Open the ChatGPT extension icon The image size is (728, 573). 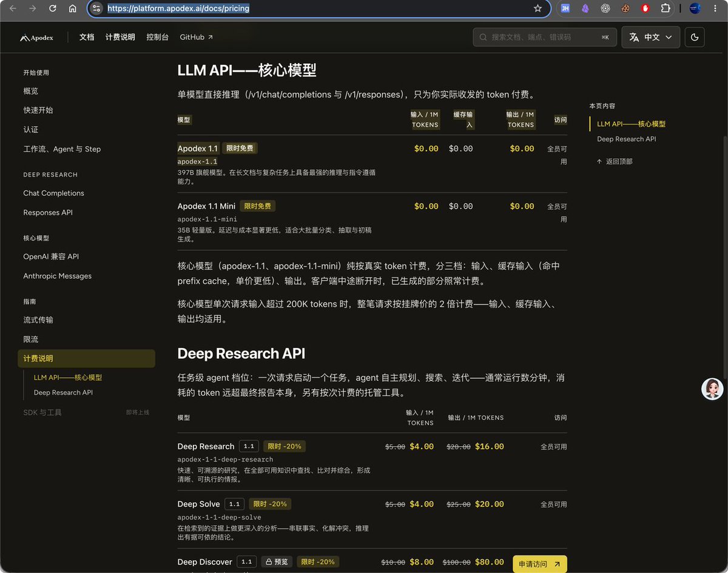[x=605, y=8]
